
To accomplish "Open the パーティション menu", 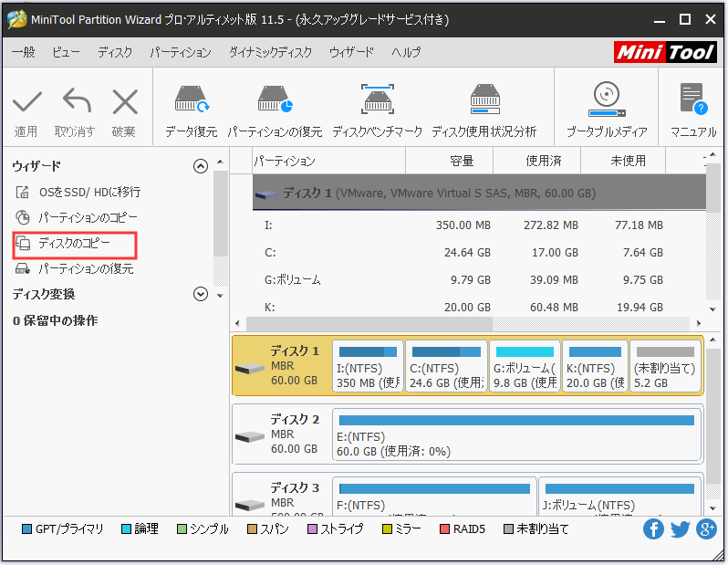I will 180,52.
